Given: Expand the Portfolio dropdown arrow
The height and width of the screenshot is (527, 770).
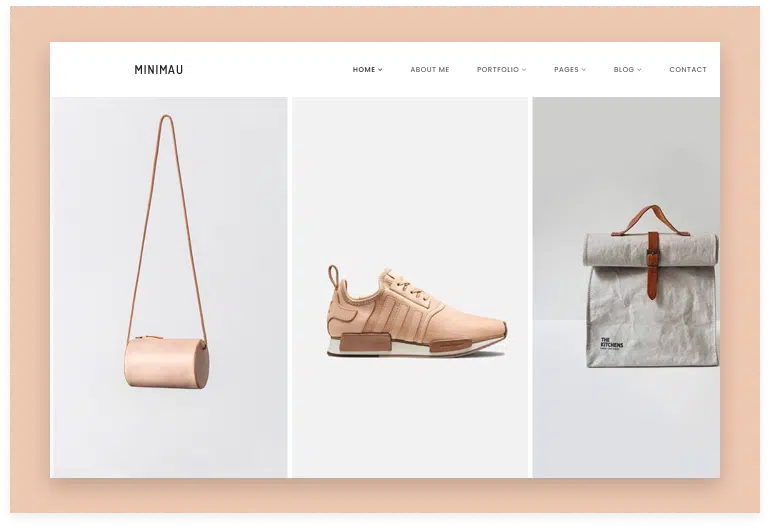Looking at the screenshot, I should [x=524, y=70].
